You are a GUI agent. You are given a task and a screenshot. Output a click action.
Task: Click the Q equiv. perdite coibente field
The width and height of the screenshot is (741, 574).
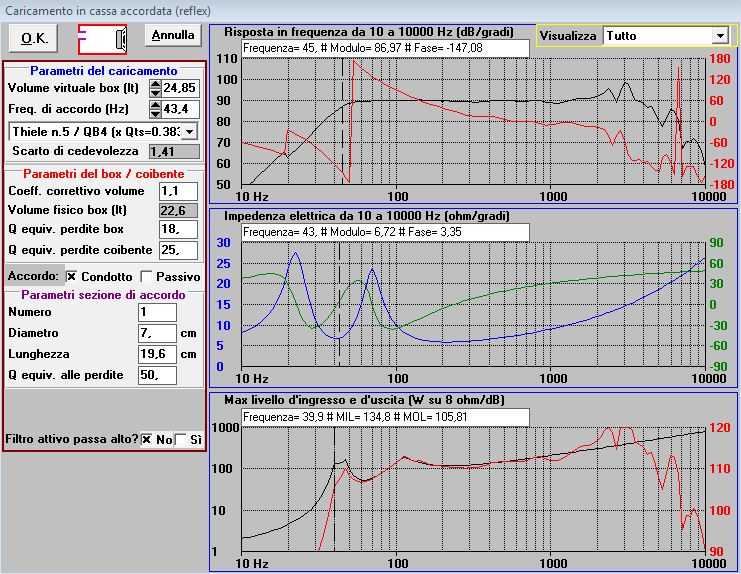[x=179, y=250]
